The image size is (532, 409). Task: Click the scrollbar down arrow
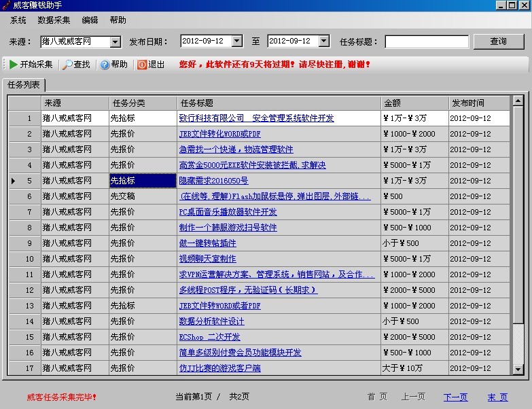pos(518,370)
